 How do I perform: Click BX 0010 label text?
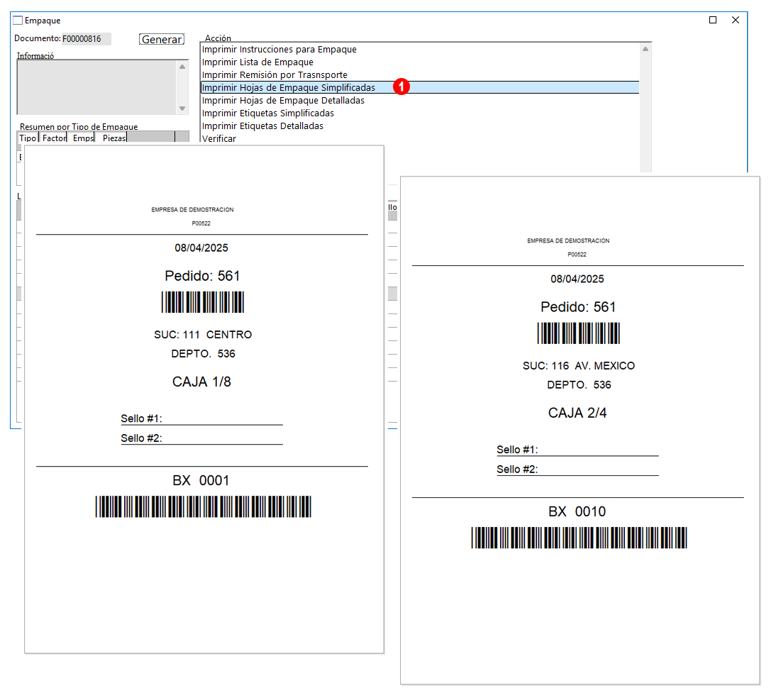(x=577, y=511)
